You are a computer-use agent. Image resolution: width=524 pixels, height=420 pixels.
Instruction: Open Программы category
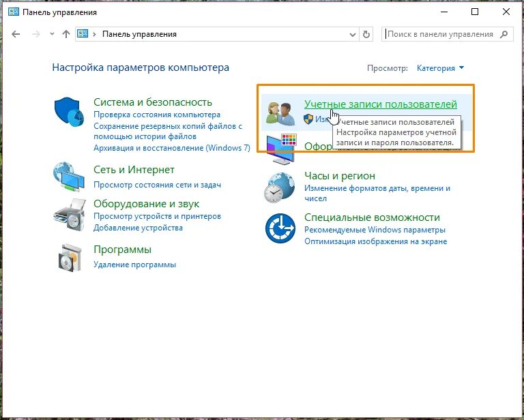pyautogui.click(x=122, y=250)
